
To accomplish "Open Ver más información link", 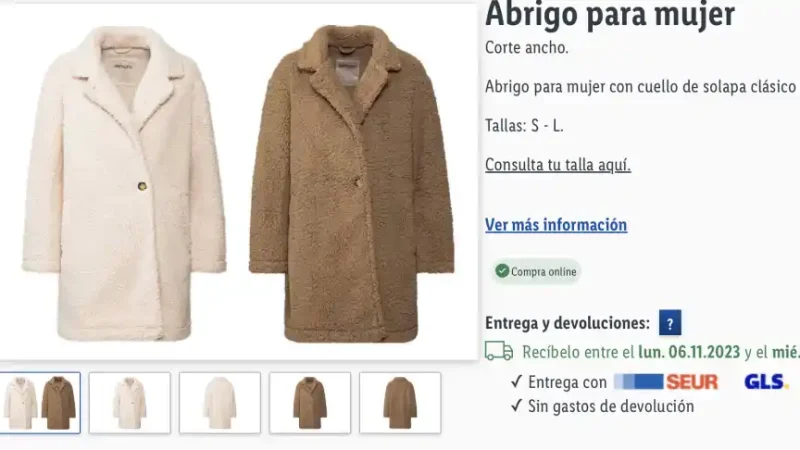I will tap(556, 225).
